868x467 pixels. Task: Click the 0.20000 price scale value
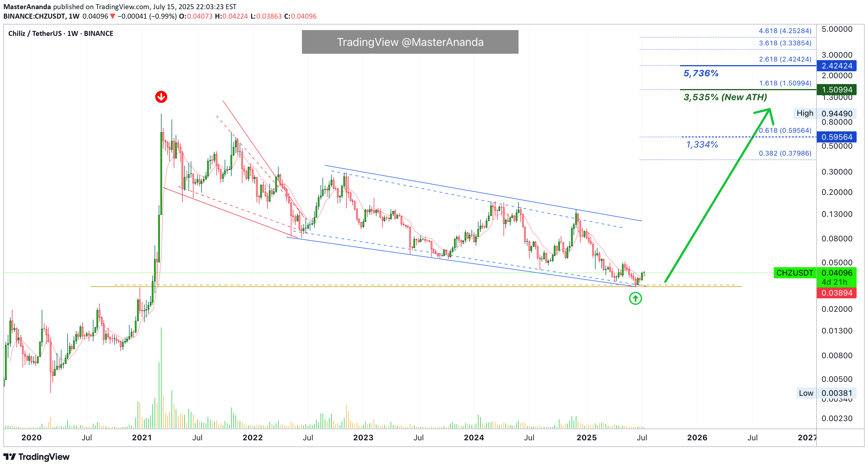click(x=837, y=192)
